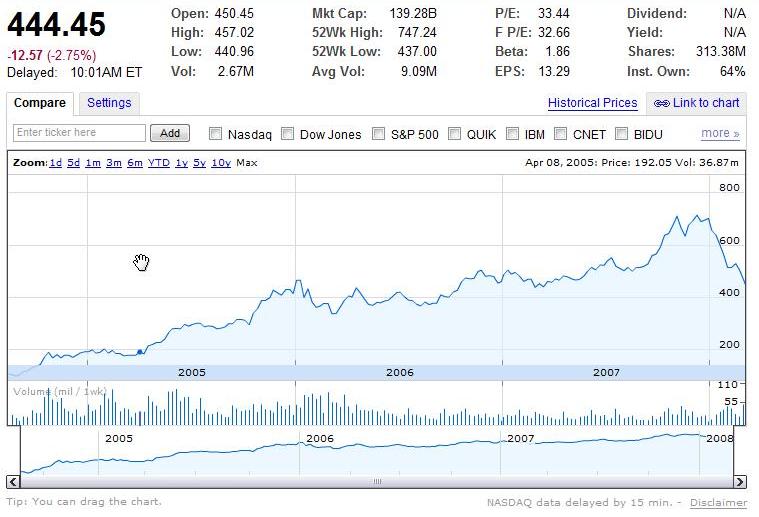Click the Enter ticker here field
The image size is (759, 517).
coord(80,133)
